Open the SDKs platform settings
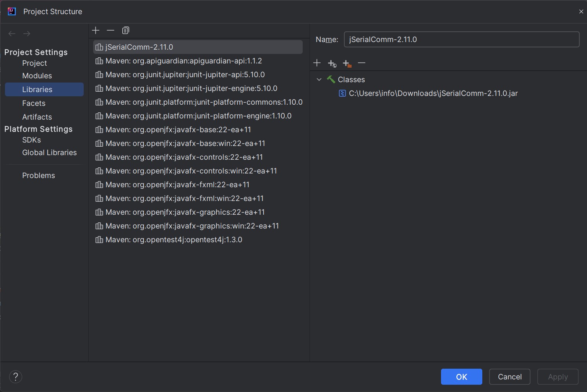This screenshot has height=392, width=587. coord(31,140)
